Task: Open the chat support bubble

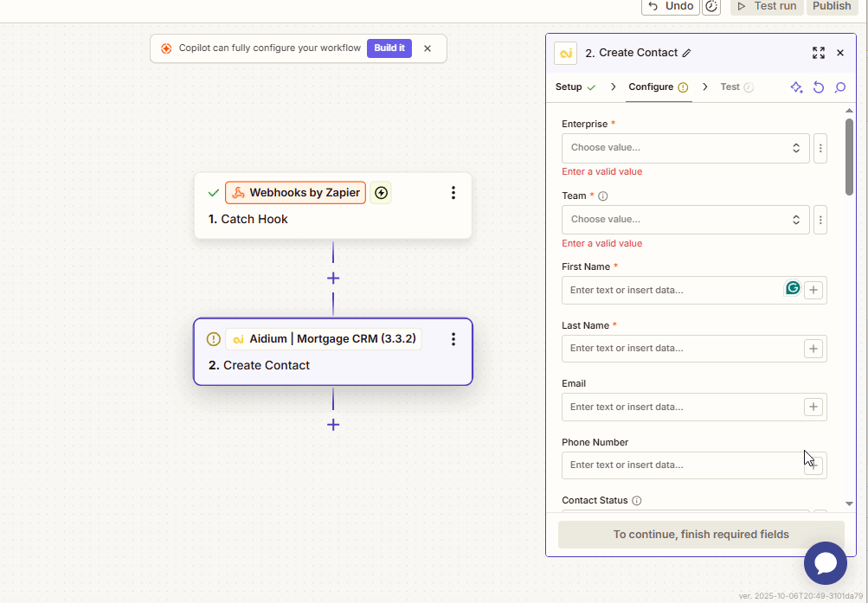Action: click(825, 563)
